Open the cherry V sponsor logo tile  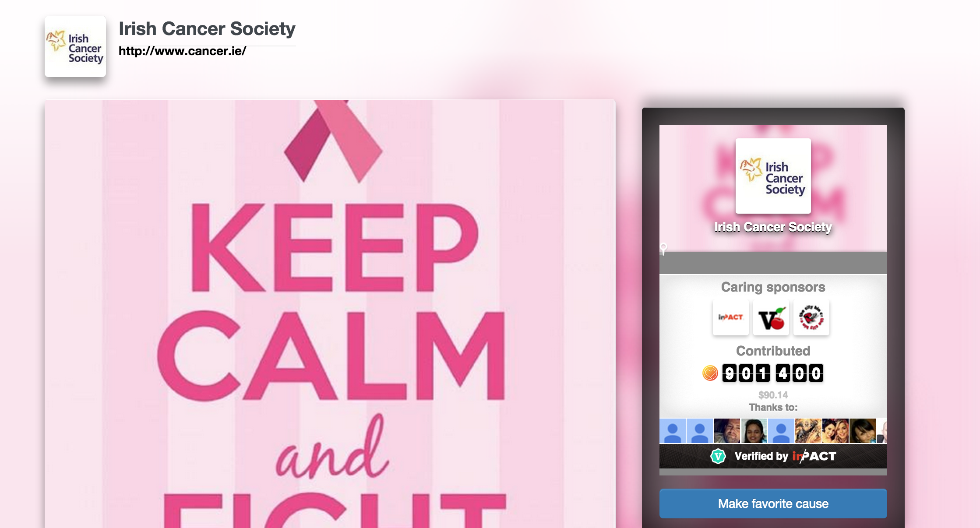(x=771, y=317)
